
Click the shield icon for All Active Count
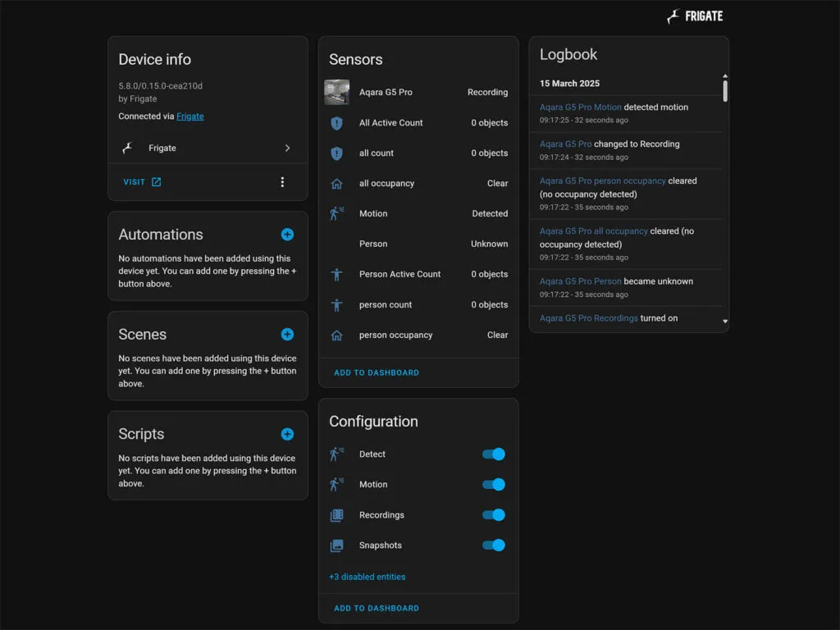(x=336, y=123)
